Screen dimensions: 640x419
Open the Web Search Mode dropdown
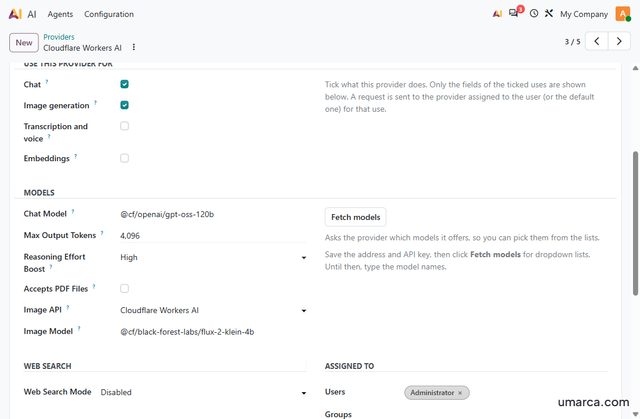(203, 392)
